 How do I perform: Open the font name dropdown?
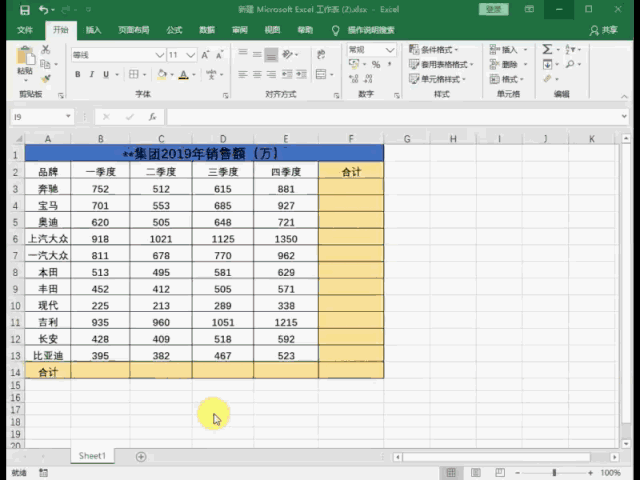click(x=159, y=55)
